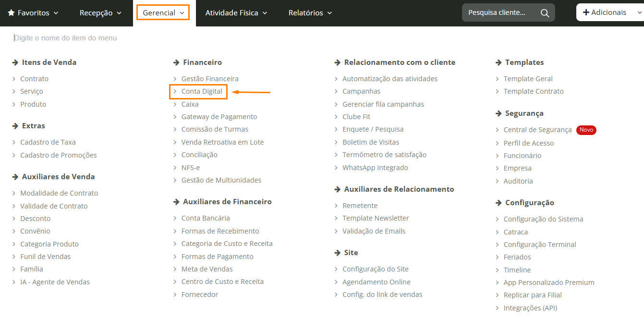This screenshot has width=644, height=320.
Task: Open Funil de Vendas
Action: tap(46, 257)
